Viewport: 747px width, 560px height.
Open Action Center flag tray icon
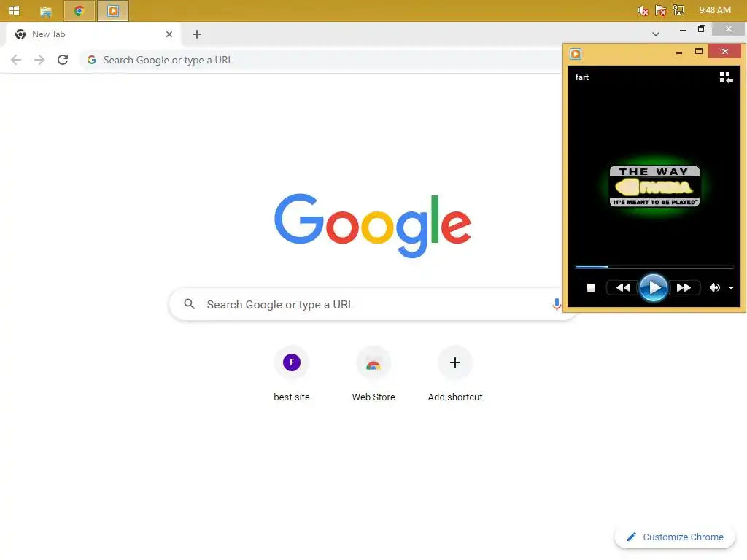(660, 10)
